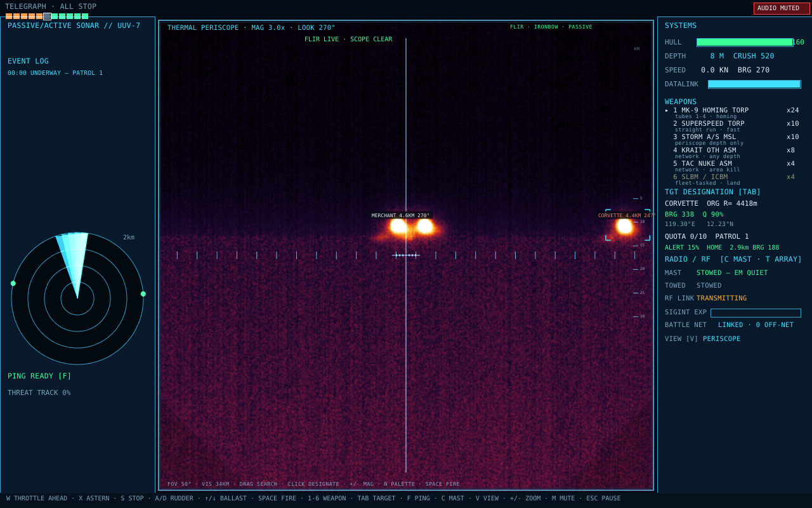The height and width of the screenshot is (508, 812).
Task: Click the CORVETTE 4.4KM contact label
Action: pyautogui.click(x=626, y=216)
